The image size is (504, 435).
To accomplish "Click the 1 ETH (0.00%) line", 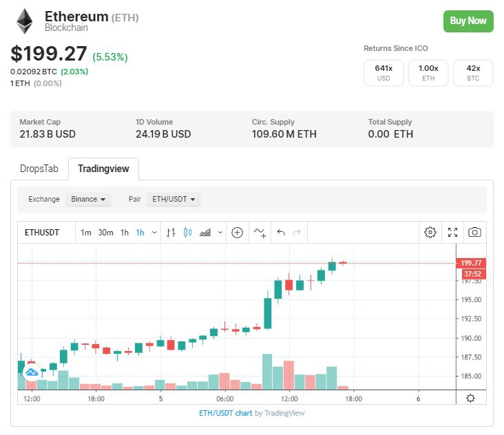I will click(x=36, y=83).
